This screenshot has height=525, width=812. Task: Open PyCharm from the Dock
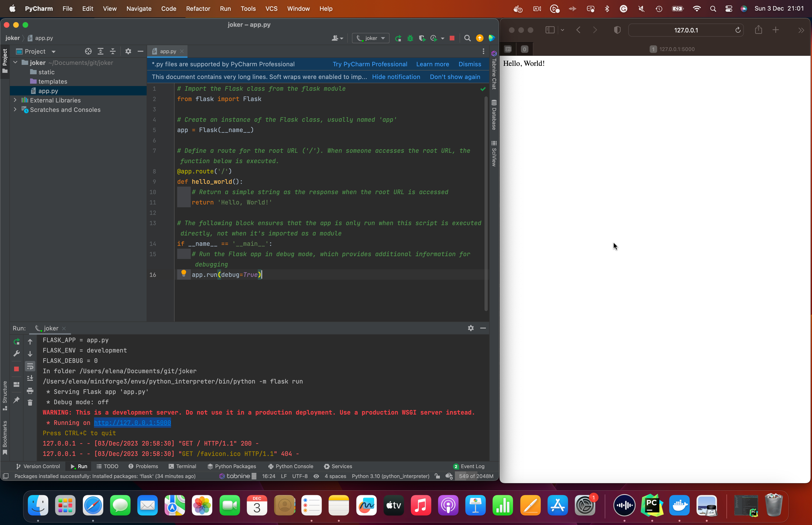(x=652, y=505)
